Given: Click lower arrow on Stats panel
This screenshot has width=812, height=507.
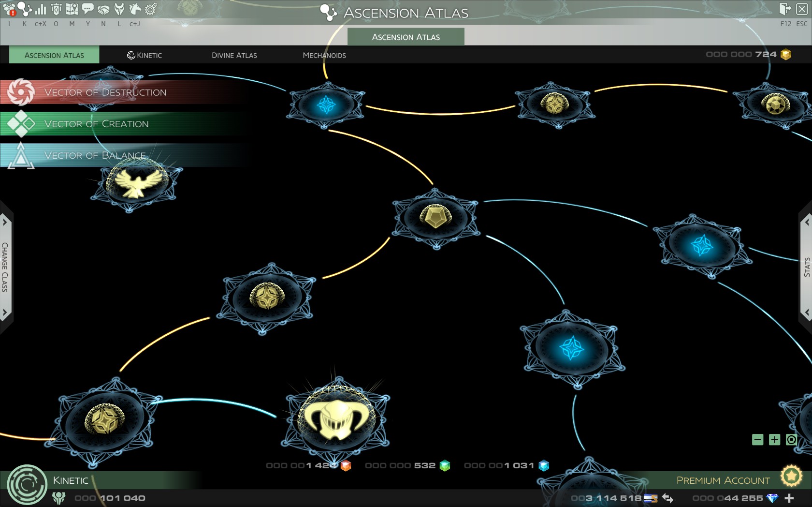Looking at the screenshot, I should pyautogui.click(x=807, y=312).
